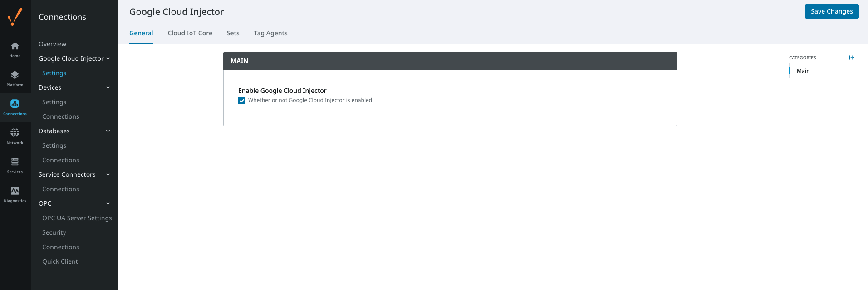This screenshot has width=868, height=290.
Task: Open OPC UA Server Settings
Action: [77, 218]
